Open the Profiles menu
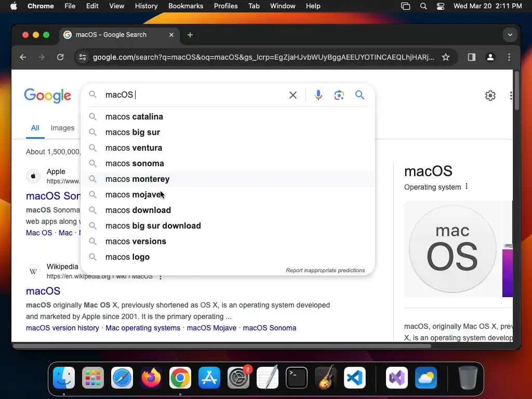Screen dimensions: 532x399 pos(225,6)
